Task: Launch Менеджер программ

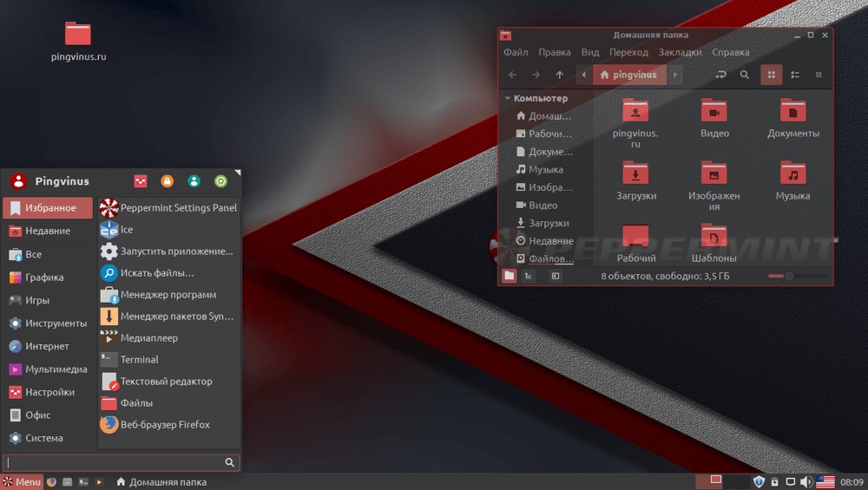Action: pyautogui.click(x=169, y=294)
